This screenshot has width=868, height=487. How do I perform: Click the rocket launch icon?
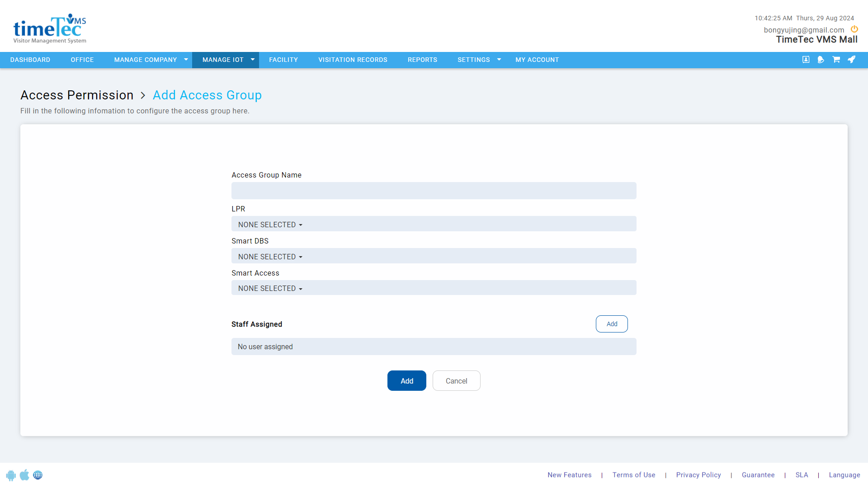(852, 60)
